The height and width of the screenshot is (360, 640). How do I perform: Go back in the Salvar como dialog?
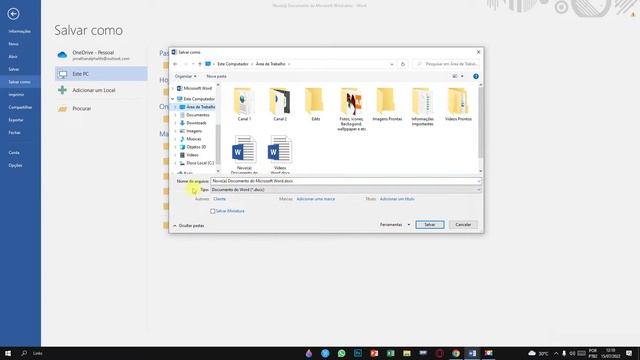tap(175, 64)
